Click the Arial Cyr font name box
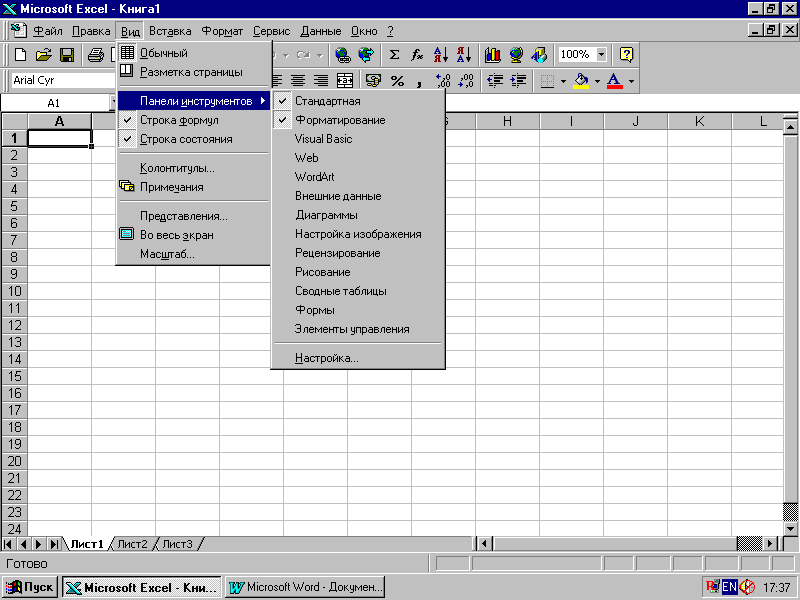This screenshot has height=600, width=800. (62, 80)
